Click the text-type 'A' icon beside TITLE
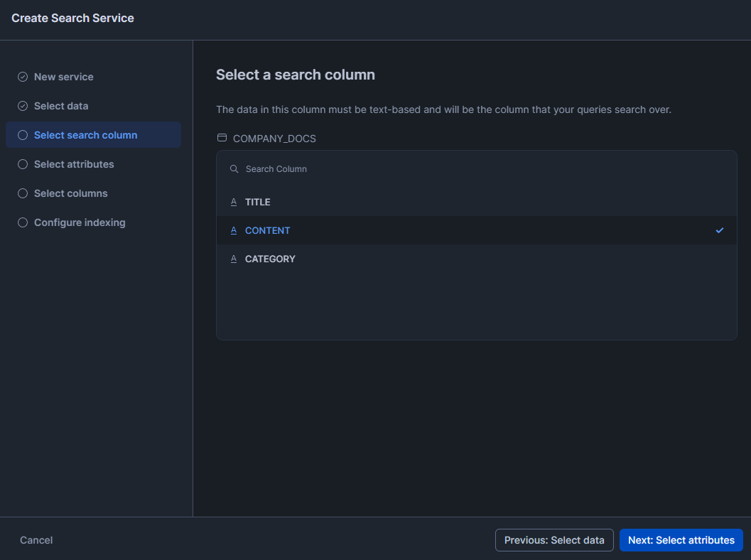Screen dimensions: 751x560 (234, 202)
